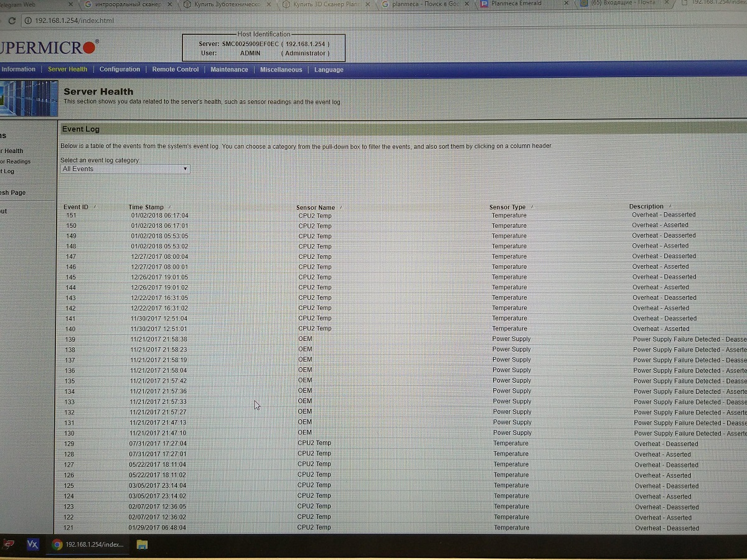Screen dimensions: 747x560
Task: Sort events by Event ID column
Action: [x=76, y=207]
